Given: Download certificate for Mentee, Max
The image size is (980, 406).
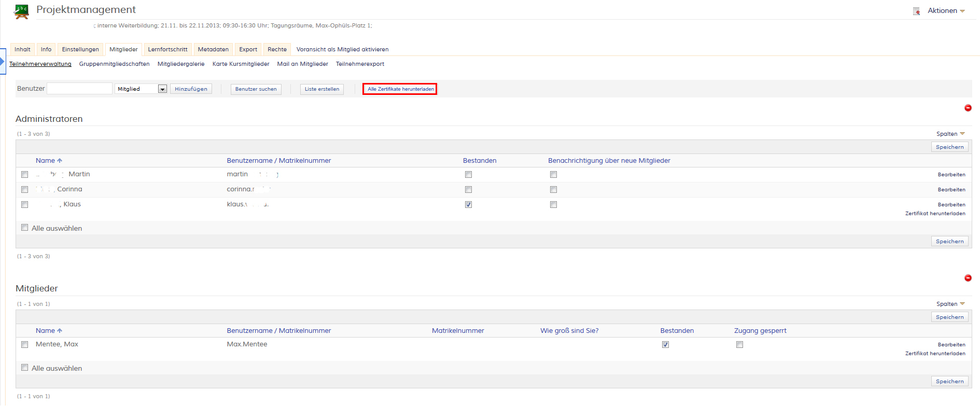Looking at the screenshot, I should pos(935,354).
